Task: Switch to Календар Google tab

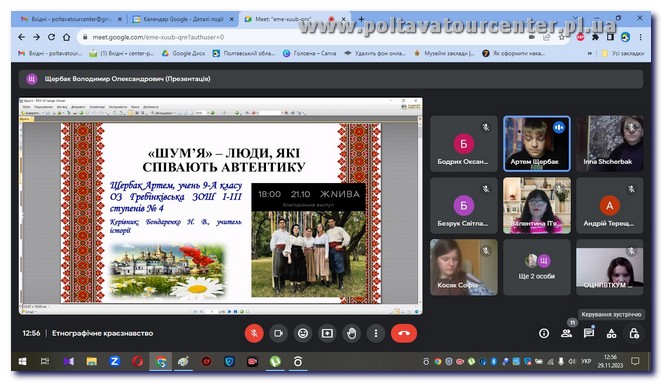Action: (x=183, y=19)
